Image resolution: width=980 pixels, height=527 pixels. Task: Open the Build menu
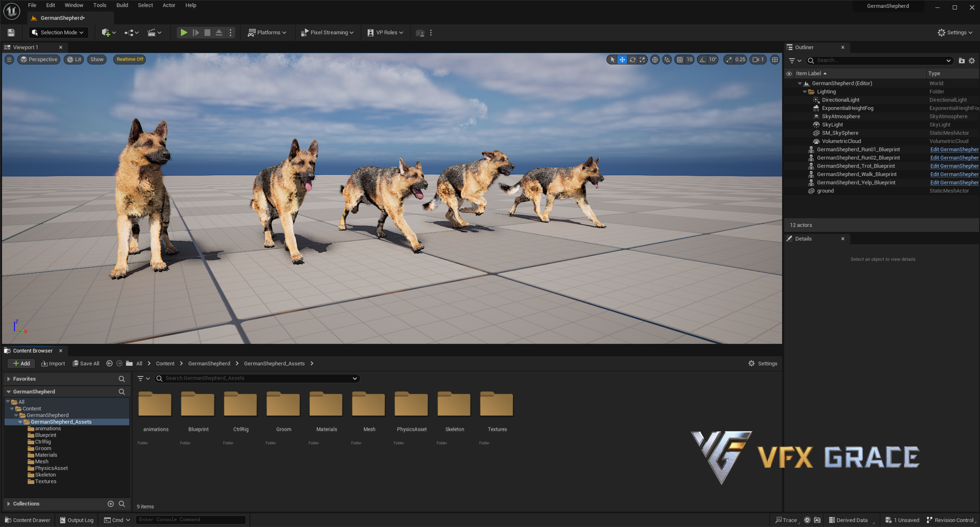point(122,5)
